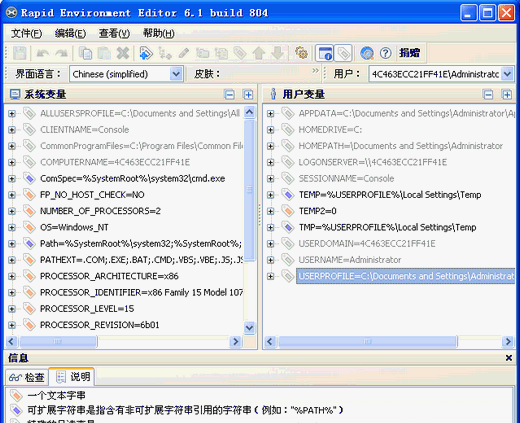Click the toolbar overflow chevron next to 皮肤
This screenshot has height=423, width=520.
click(315, 70)
